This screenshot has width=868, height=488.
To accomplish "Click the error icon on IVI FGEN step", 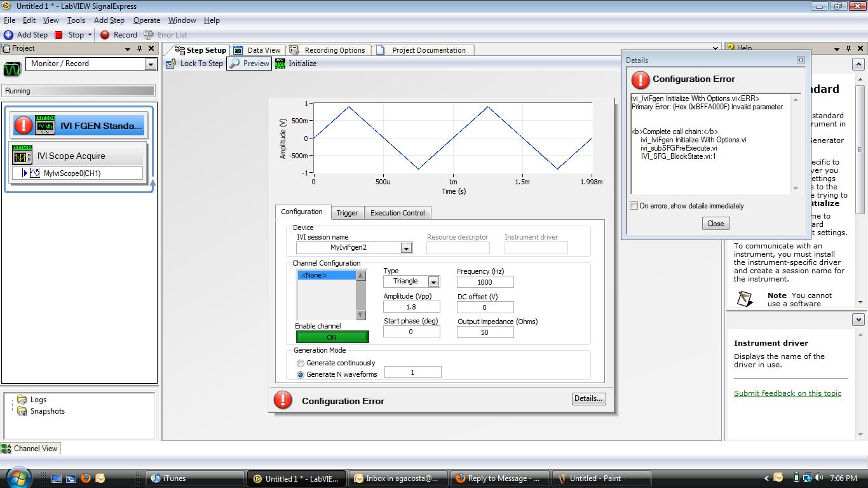I will (24, 125).
